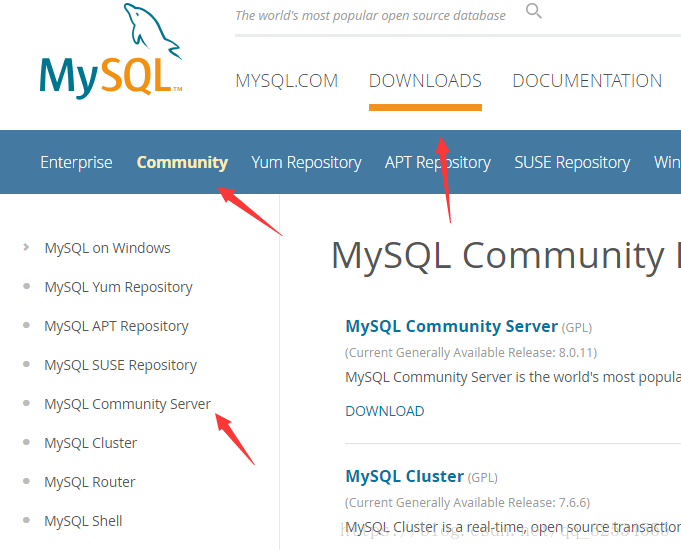
Task: Click the search field tagline text
Action: [370, 16]
